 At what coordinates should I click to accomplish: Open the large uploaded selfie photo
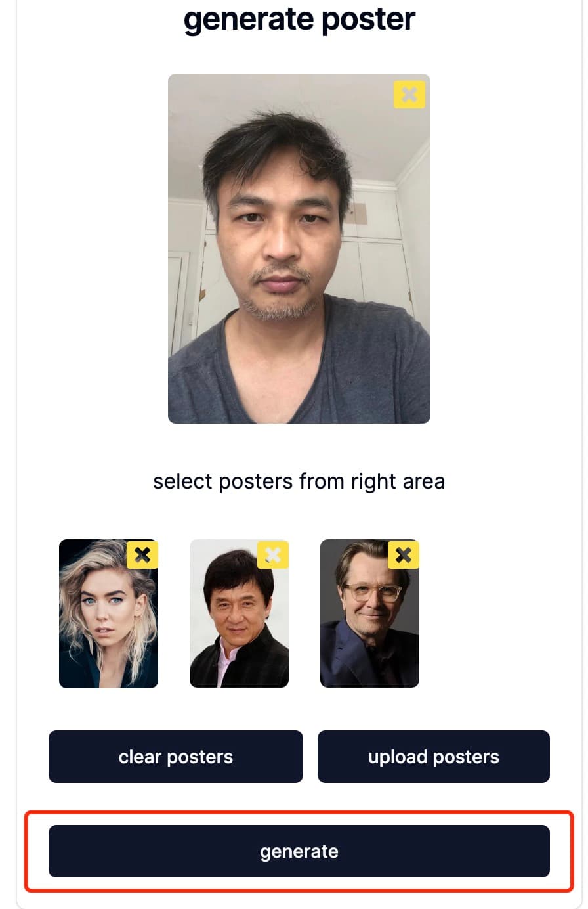click(x=299, y=248)
